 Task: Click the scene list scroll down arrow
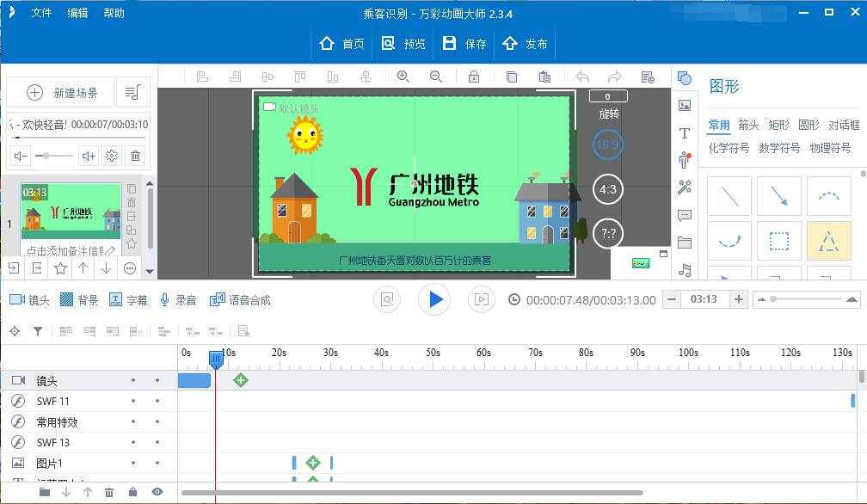point(150,271)
